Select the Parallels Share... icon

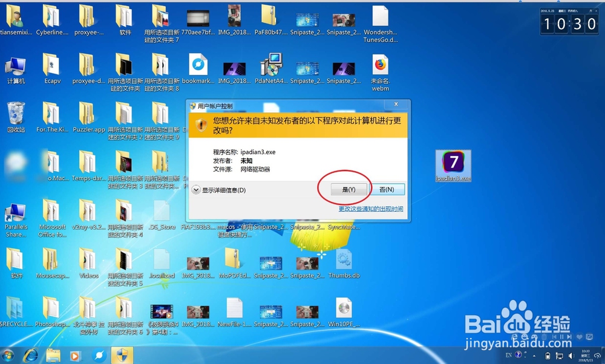16,219
